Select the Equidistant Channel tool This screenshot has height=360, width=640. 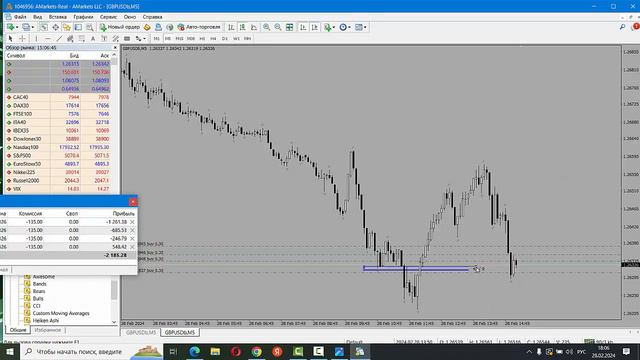[x=70, y=38]
